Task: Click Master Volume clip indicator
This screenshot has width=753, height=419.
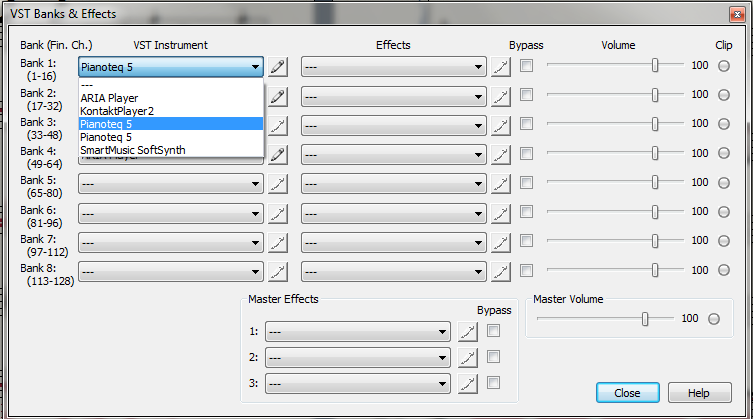Action: 714,319
